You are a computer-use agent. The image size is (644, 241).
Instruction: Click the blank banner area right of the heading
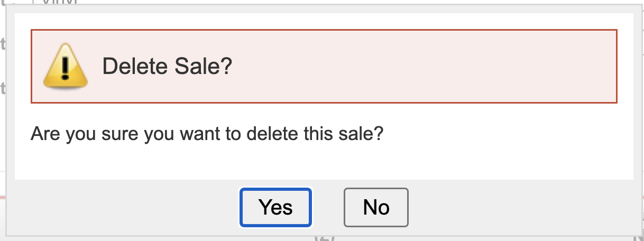pyautogui.click(x=423, y=67)
